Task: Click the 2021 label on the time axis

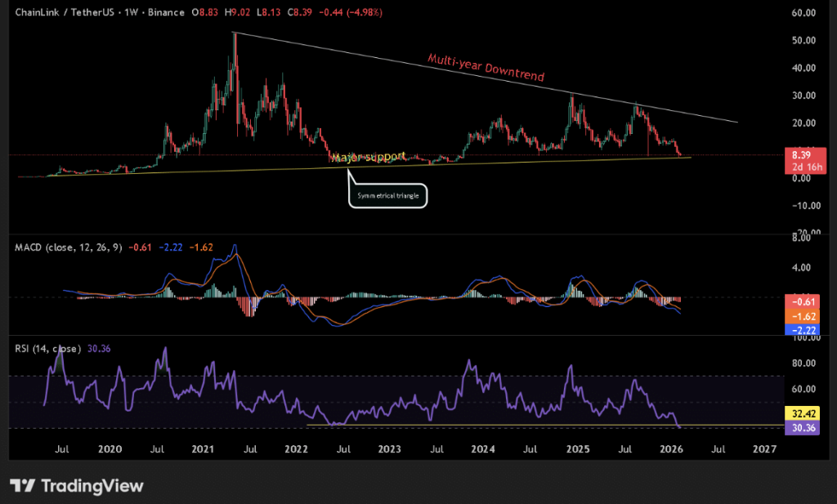Action: click(203, 449)
